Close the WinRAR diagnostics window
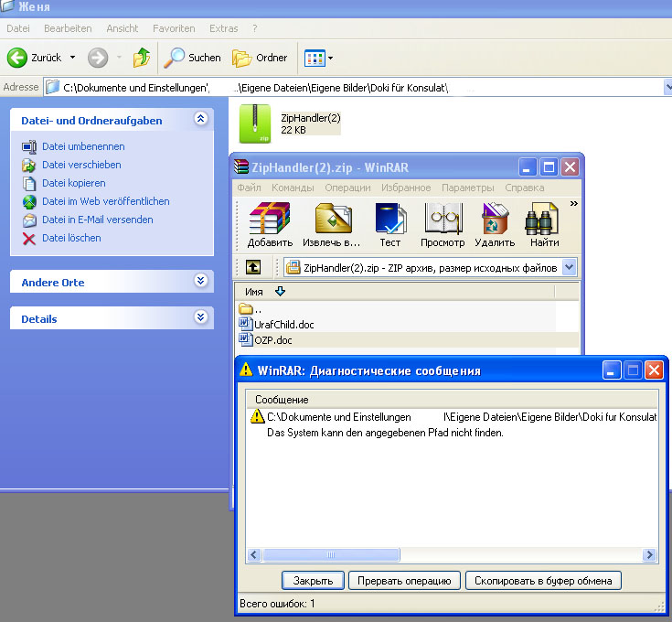Viewport: 672px width, 622px height. (654, 370)
